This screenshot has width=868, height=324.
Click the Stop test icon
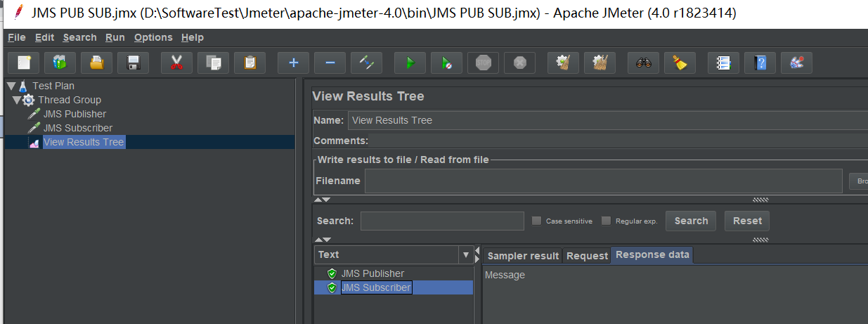pos(483,63)
